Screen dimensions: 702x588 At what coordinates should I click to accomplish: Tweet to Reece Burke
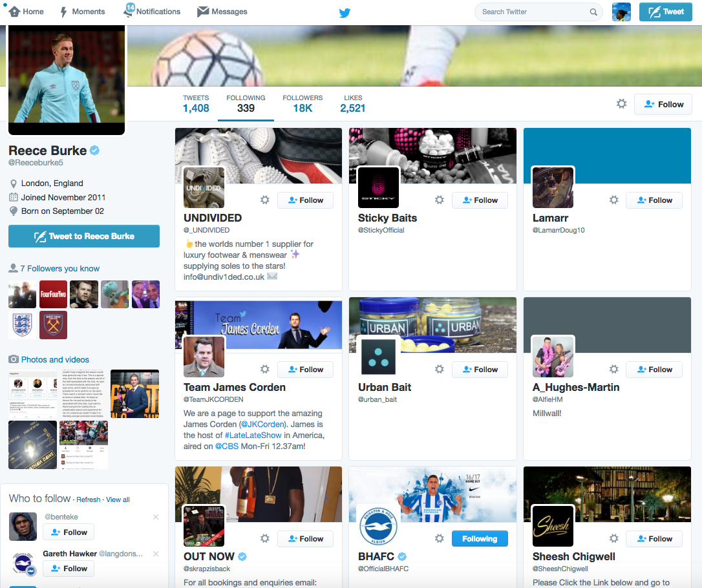tap(84, 236)
